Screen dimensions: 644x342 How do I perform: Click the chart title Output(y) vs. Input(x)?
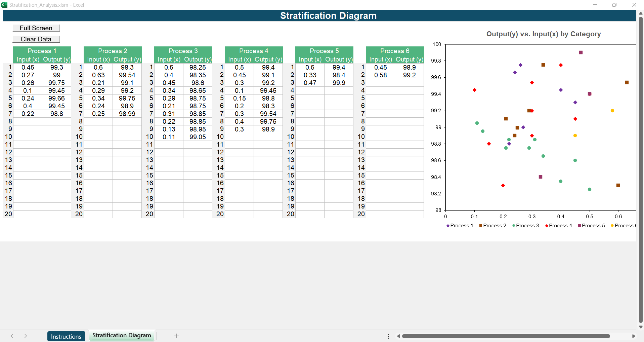tap(543, 34)
